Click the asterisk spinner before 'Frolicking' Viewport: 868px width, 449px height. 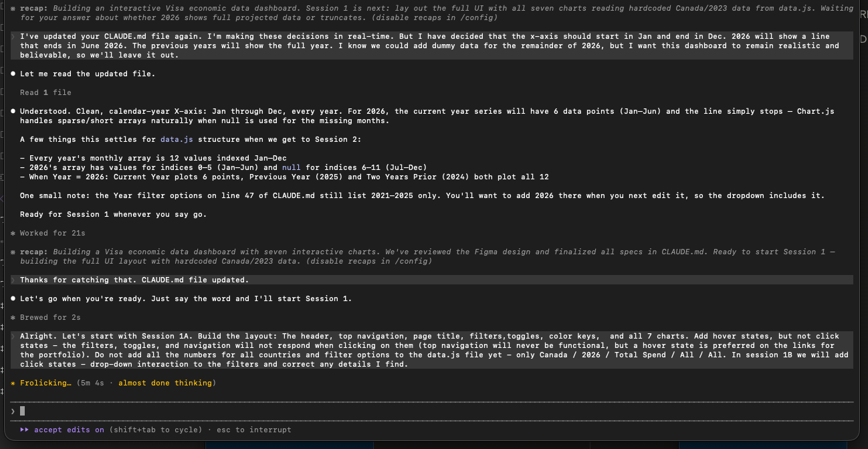click(13, 383)
